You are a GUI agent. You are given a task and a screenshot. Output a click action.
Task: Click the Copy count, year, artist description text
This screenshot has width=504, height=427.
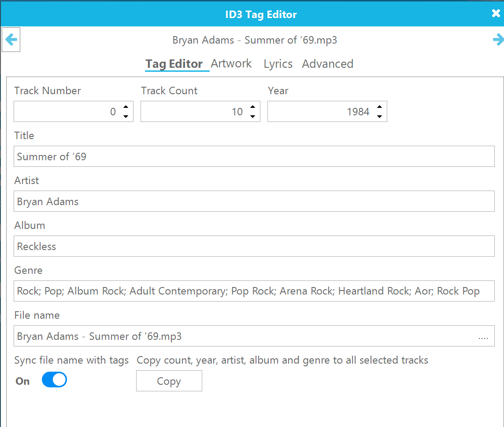pos(282,360)
